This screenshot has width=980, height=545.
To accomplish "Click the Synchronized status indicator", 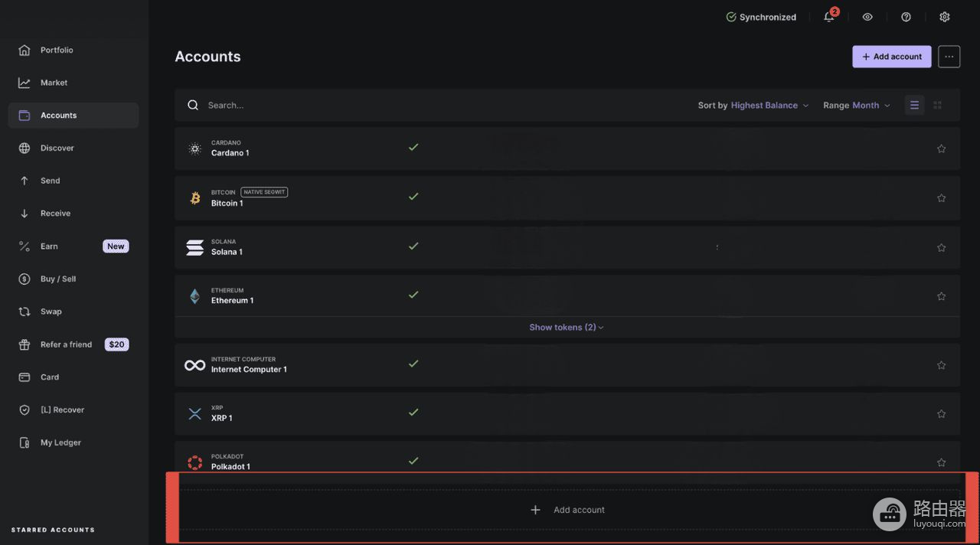I will pos(761,17).
